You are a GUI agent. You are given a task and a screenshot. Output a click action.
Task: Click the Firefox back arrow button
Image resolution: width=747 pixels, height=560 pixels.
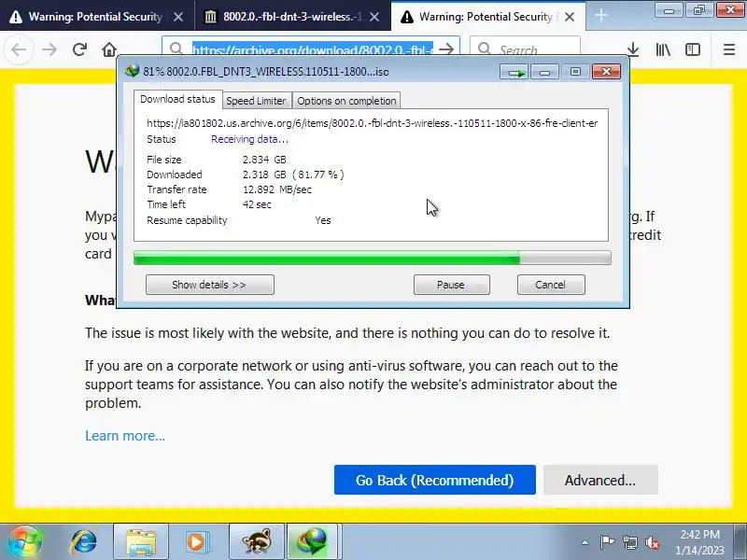click(19, 49)
